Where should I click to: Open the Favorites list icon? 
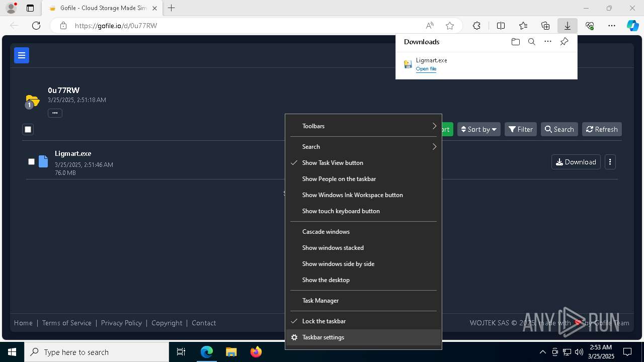point(523,26)
